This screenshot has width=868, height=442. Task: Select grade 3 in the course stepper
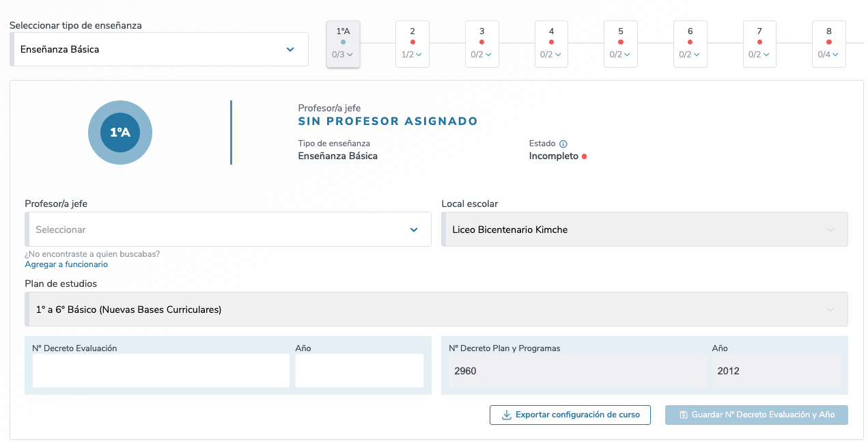pyautogui.click(x=482, y=44)
